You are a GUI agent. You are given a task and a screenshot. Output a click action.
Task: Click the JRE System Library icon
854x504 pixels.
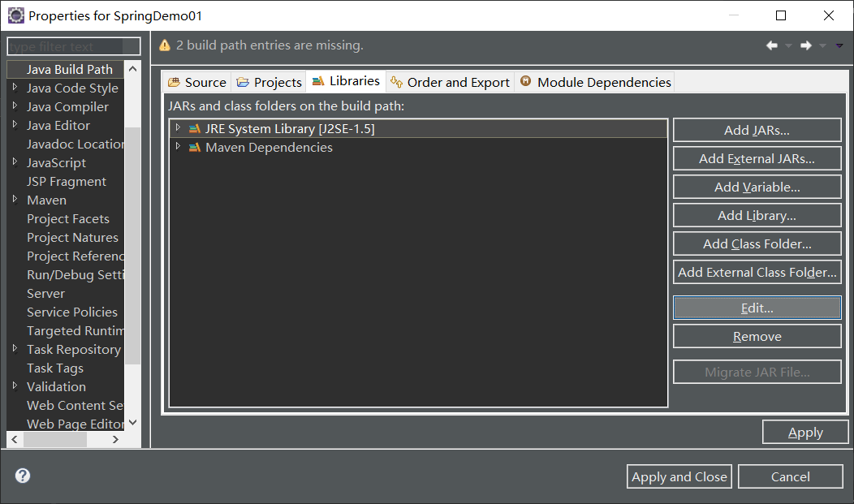(195, 129)
